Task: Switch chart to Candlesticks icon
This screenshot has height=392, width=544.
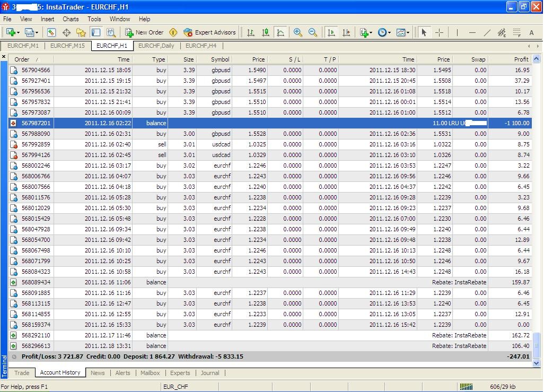Action: (266, 32)
